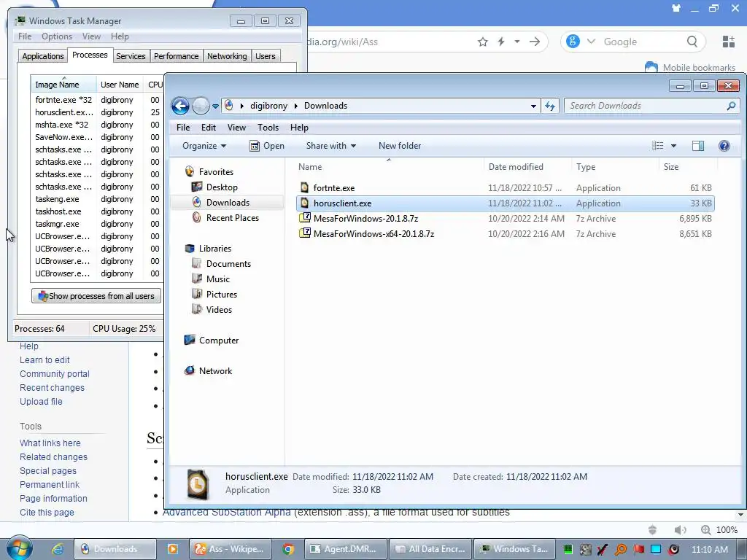Image resolution: width=747 pixels, height=560 pixels.
Task: Click the digibrony breadcrumb in address bar
Action: 268,106
